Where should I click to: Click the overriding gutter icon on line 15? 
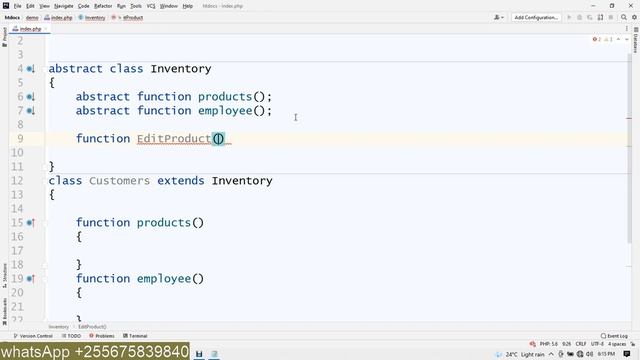30,223
